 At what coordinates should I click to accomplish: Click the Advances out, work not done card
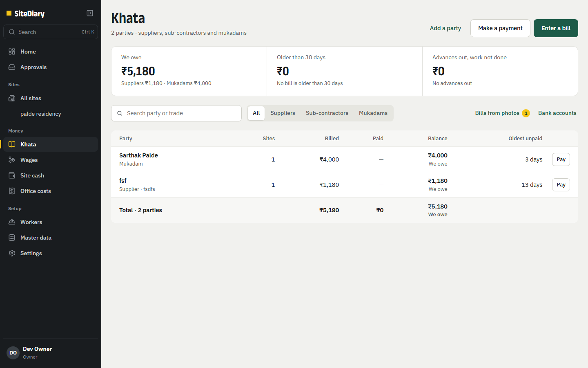coord(500,71)
